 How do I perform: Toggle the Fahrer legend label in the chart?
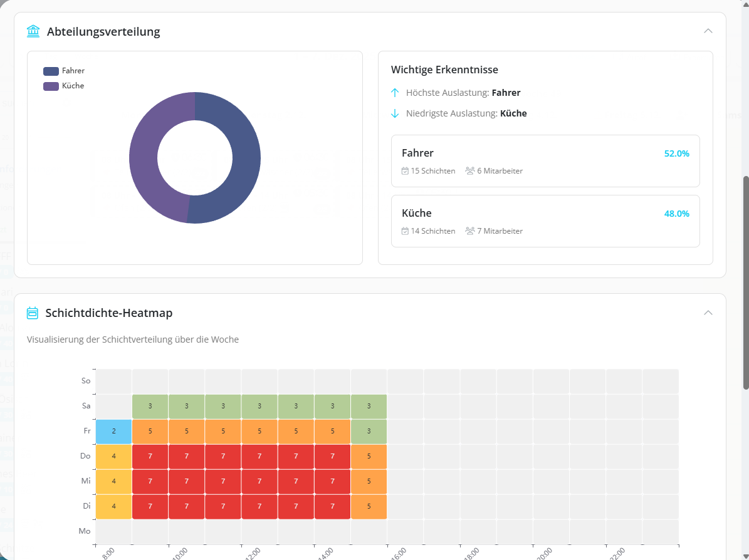[73, 71]
